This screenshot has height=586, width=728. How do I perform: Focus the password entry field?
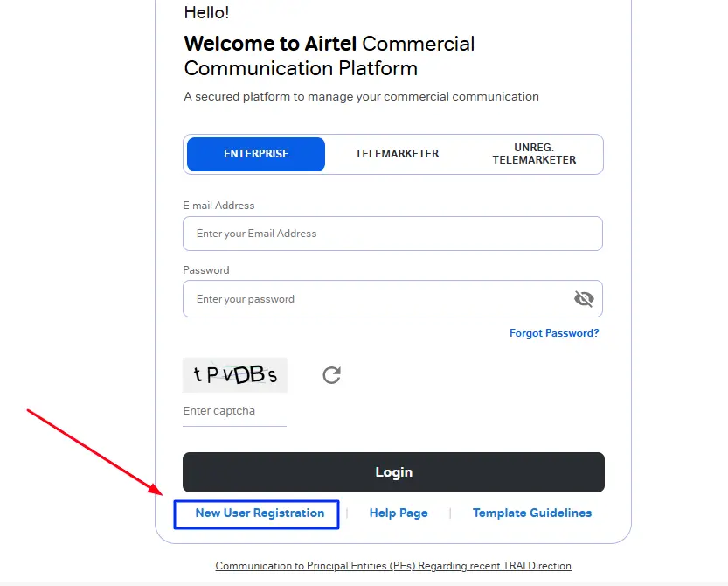click(376, 298)
